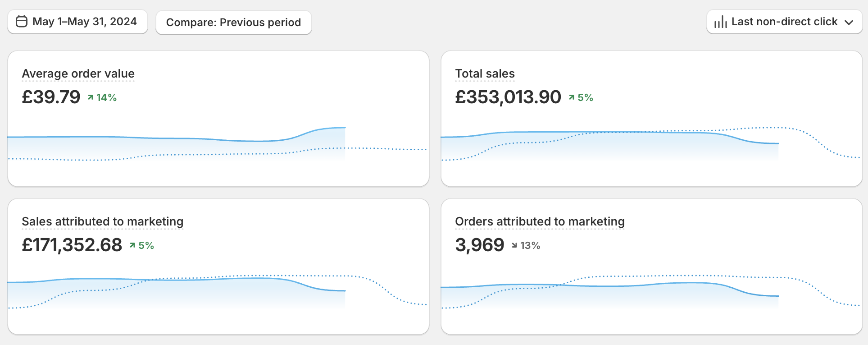Select Sales attributed to marketing heading
This screenshot has width=868, height=345.
102,221
